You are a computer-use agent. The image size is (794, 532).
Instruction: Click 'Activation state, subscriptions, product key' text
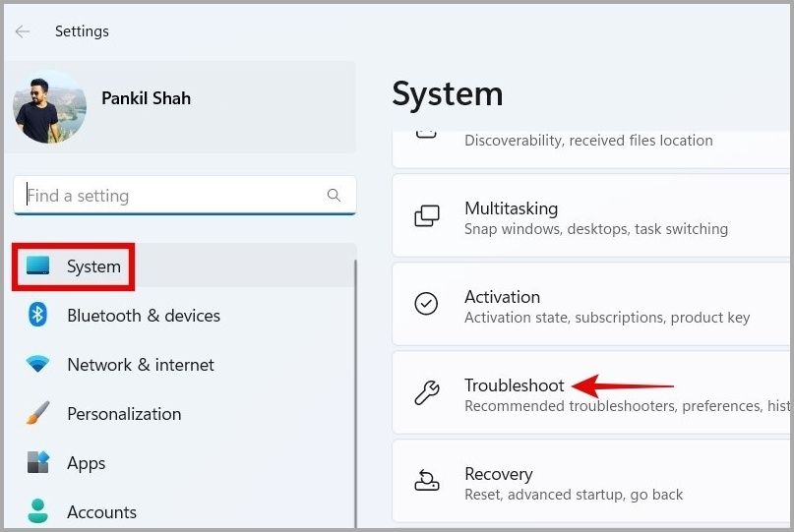[x=607, y=318]
